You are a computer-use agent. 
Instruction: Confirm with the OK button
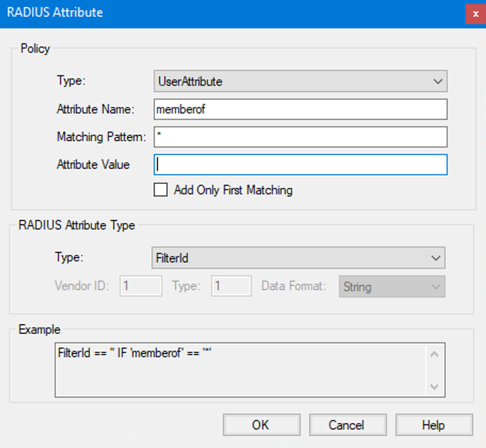pyautogui.click(x=262, y=424)
